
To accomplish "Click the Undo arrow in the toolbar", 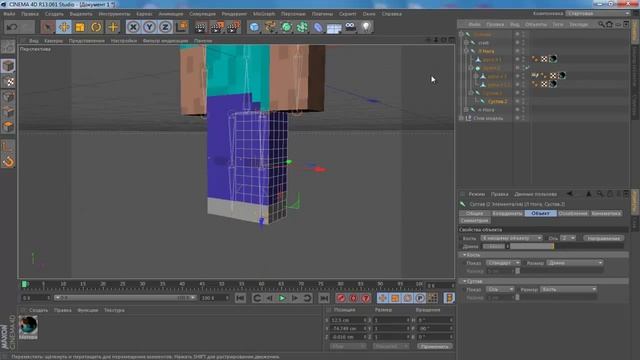I will [12, 27].
